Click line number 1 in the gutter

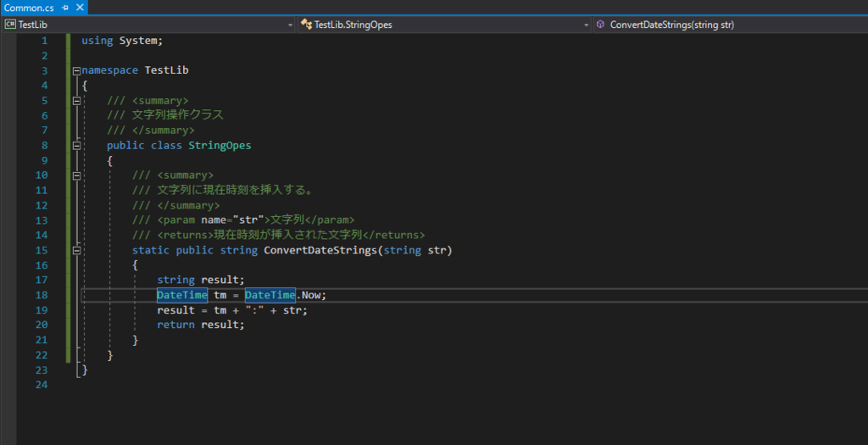pyautogui.click(x=44, y=41)
